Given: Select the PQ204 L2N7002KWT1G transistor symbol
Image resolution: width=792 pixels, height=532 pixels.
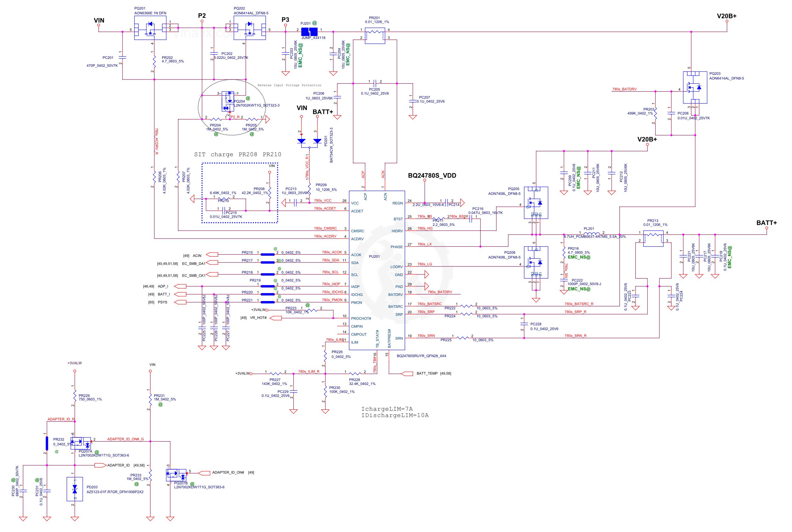Looking at the screenshot, I should coord(228,101).
